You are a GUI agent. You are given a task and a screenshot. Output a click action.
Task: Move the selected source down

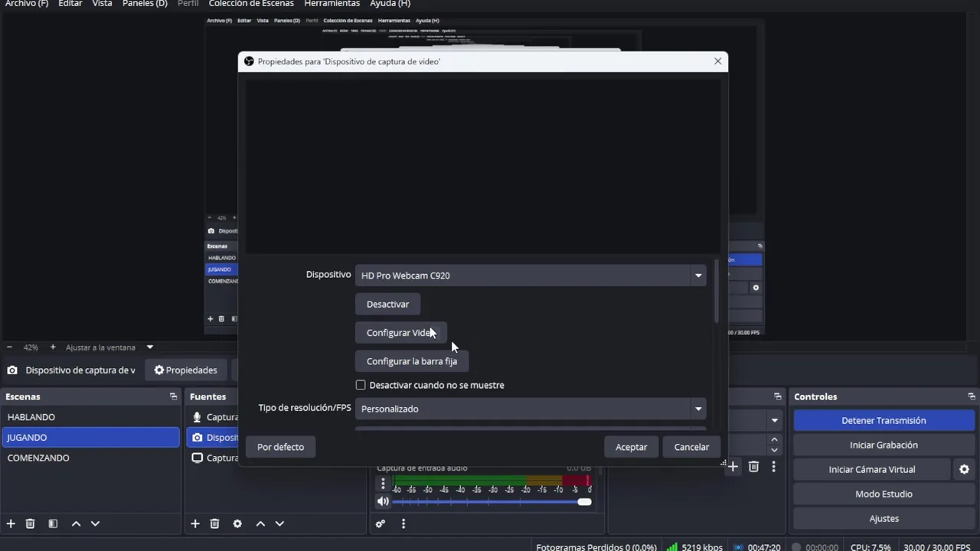point(279,523)
